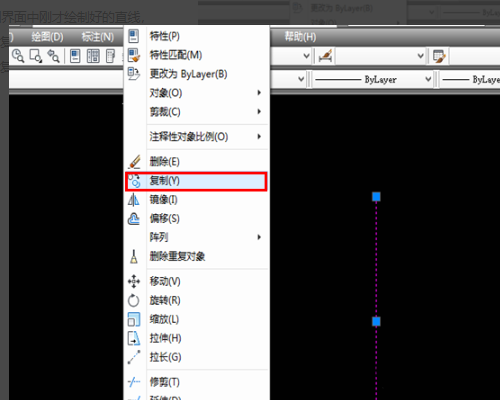The height and width of the screenshot is (400, 500).
Task: Expand the 剪裁(C) submenu
Action: point(197,112)
